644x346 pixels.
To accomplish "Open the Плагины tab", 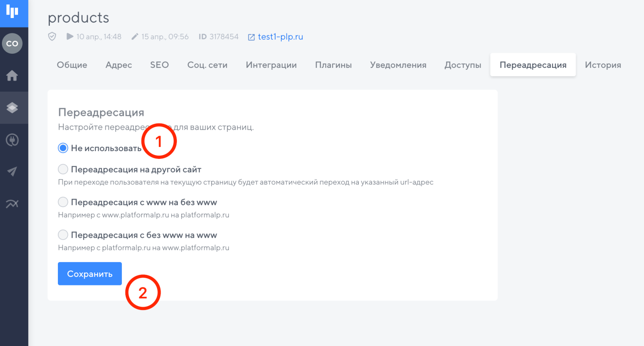I will (333, 65).
